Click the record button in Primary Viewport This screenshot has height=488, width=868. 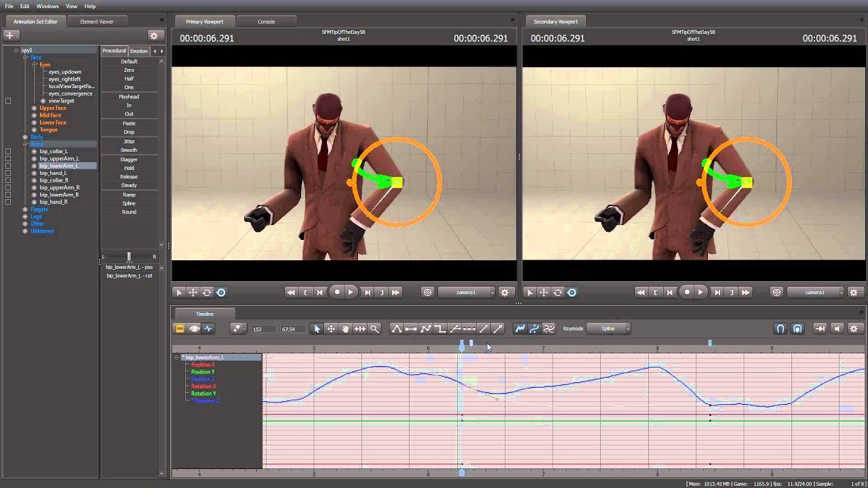coord(337,292)
